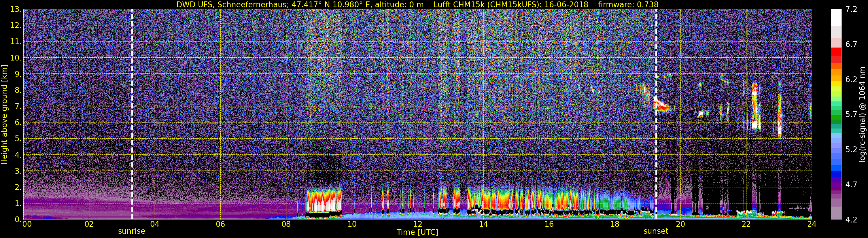Click the dashed white sunrise marker line
The image size is (868, 238).
coord(132,114)
